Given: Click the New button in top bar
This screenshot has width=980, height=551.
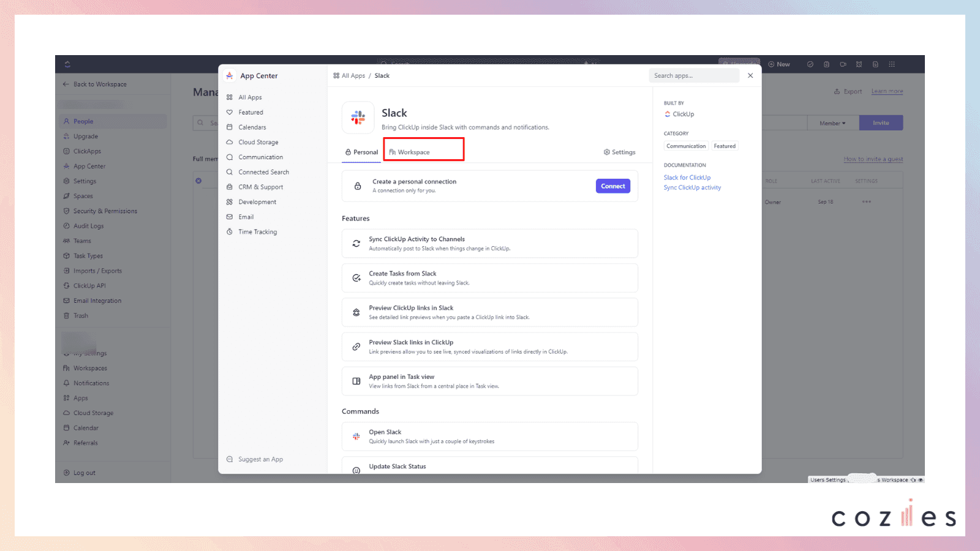Looking at the screenshot, I should 779,64.
